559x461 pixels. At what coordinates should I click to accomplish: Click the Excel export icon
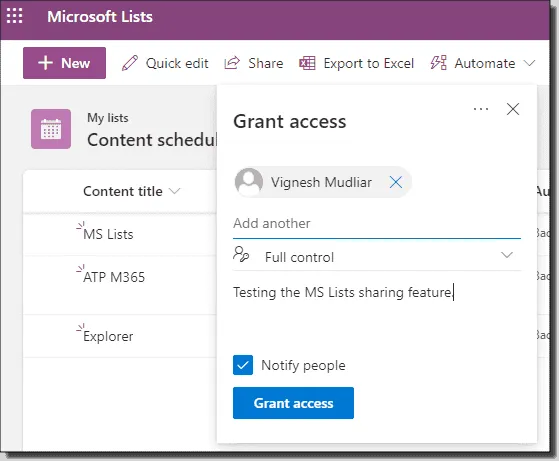click(307, 63)
